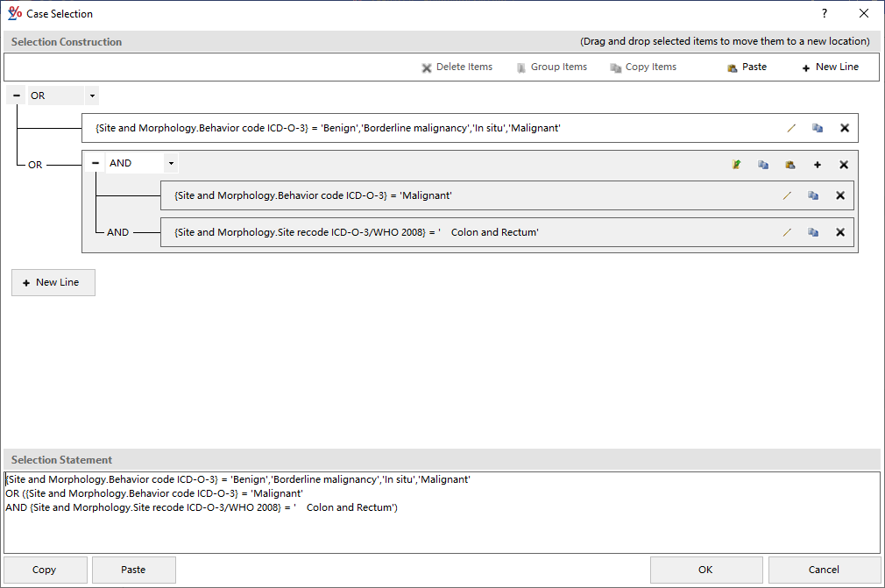Copy the Benign,Borderline malignancy condition row
The image size is (885, 588).
[818, 128]
